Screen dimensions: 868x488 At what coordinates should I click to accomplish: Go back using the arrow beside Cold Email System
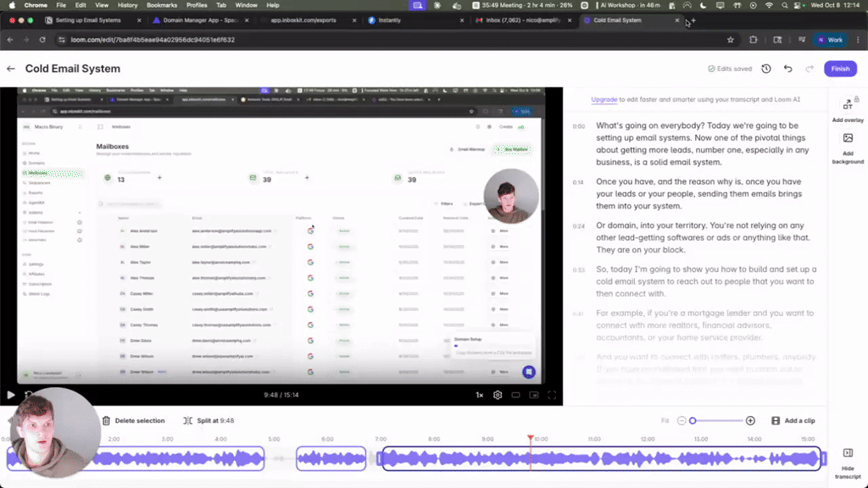pos(10,69)
